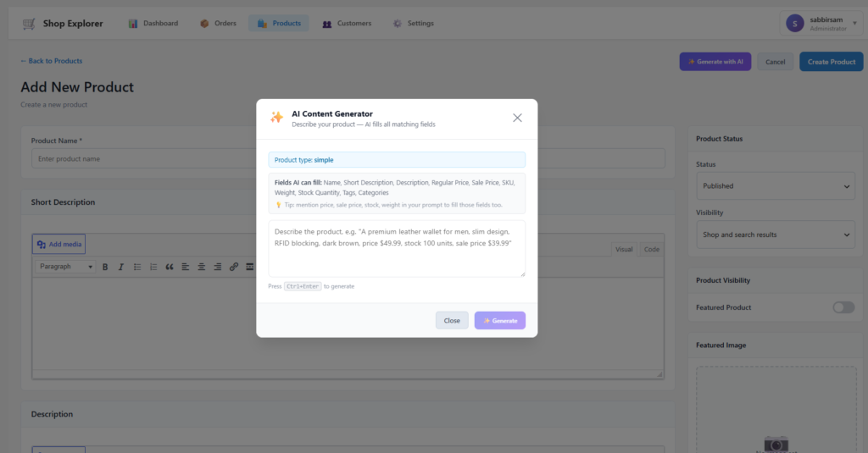This screenshot has width=868, height=453.
Task: Click the sabbirsam avatar circle
Action: [795, 23]
